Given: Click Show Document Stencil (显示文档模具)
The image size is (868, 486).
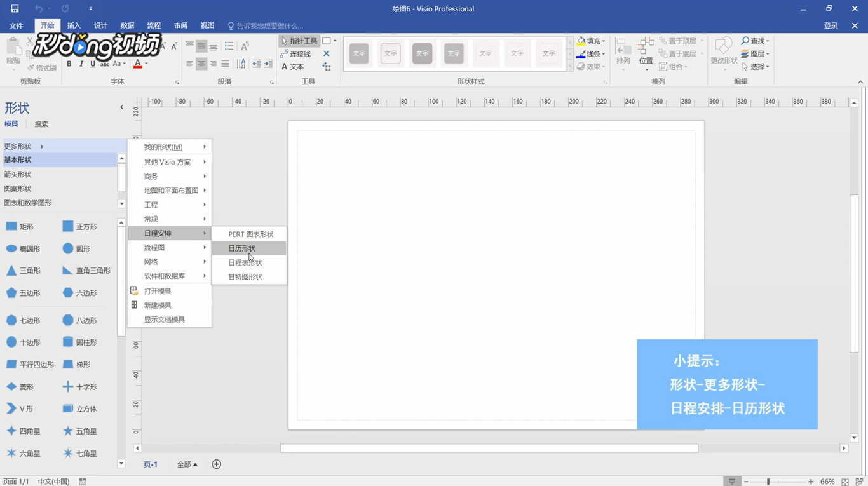Looking at the screenshot, I should (x=170, y=320).
